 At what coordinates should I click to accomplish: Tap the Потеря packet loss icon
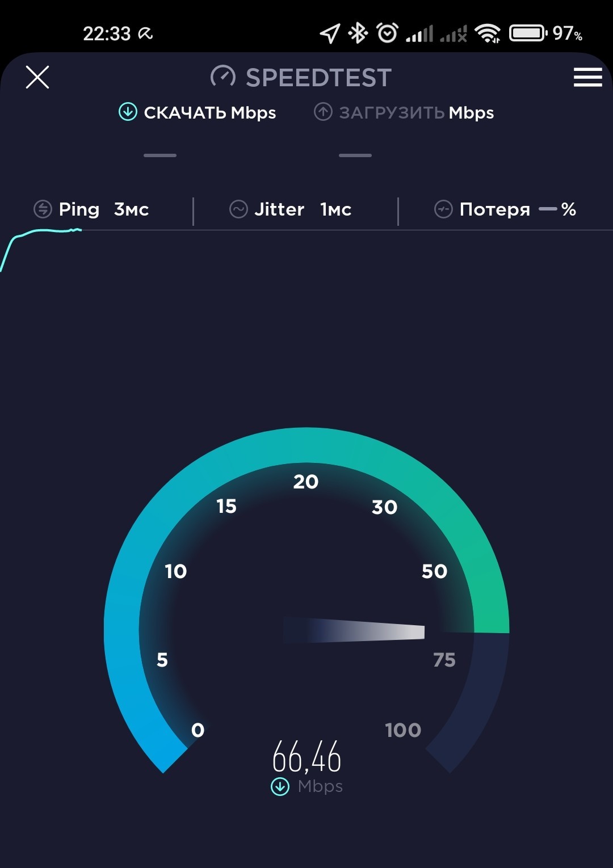443,209
